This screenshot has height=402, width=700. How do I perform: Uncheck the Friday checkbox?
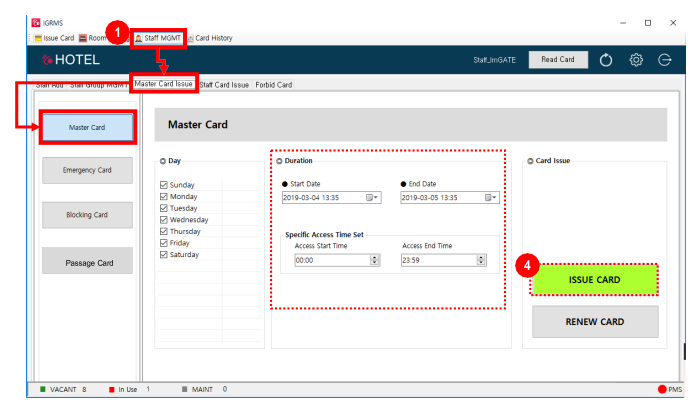[163, 243]
